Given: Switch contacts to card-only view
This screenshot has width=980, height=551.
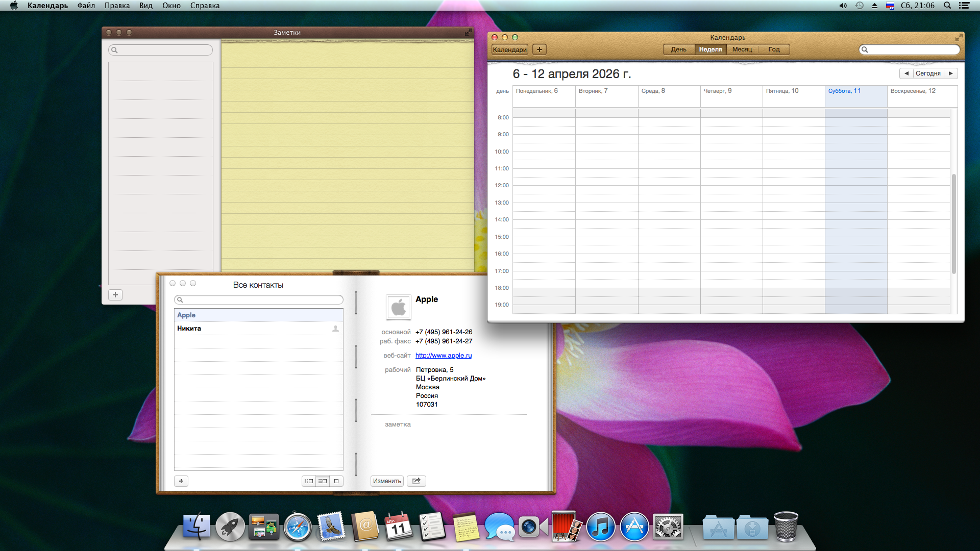Looking at the screenshot, I should tap(336, 481).
